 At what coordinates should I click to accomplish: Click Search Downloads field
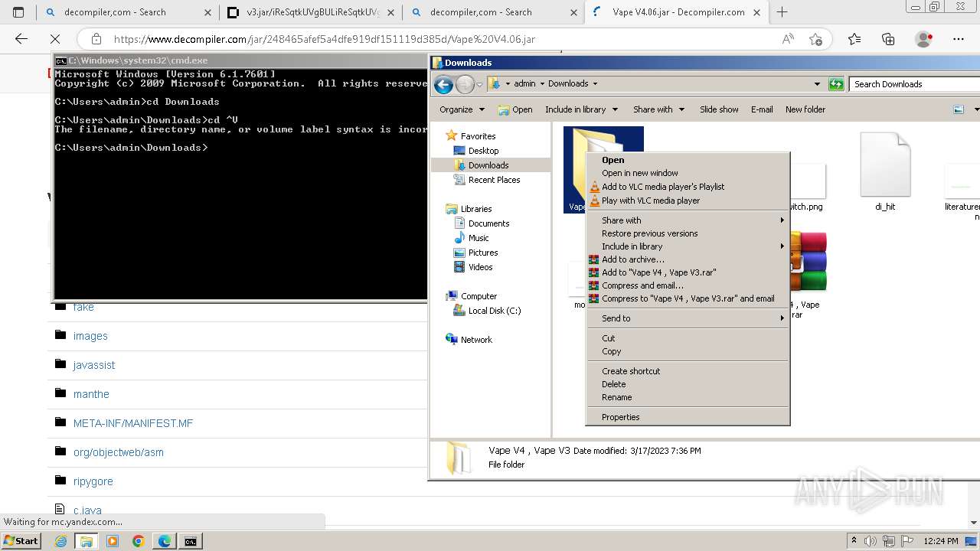click(x=914, y=84)
